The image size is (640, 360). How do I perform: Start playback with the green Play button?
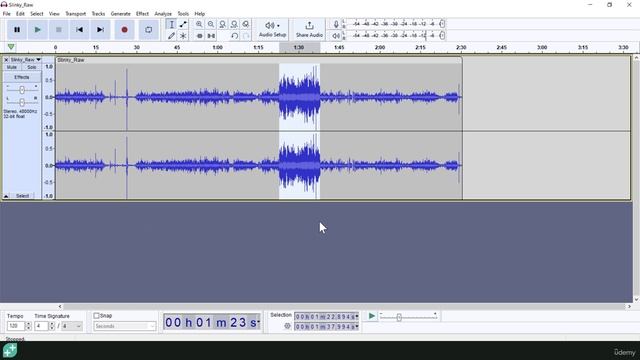tap(38, 30)
